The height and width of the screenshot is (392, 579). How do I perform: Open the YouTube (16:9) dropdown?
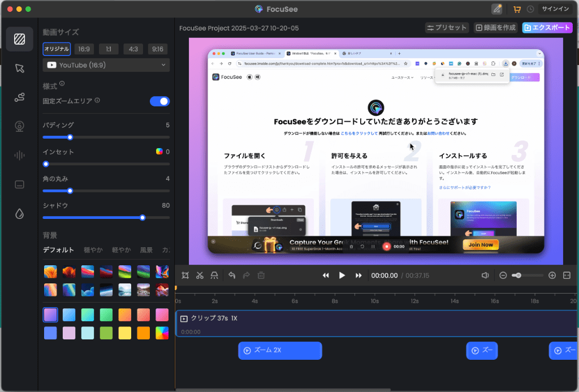tap(106, 65)
